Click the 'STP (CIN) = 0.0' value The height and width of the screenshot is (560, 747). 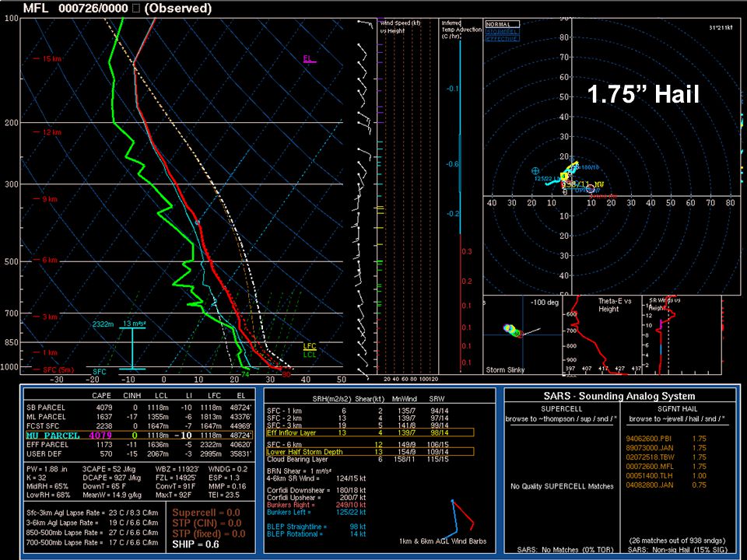pos(207,523)
